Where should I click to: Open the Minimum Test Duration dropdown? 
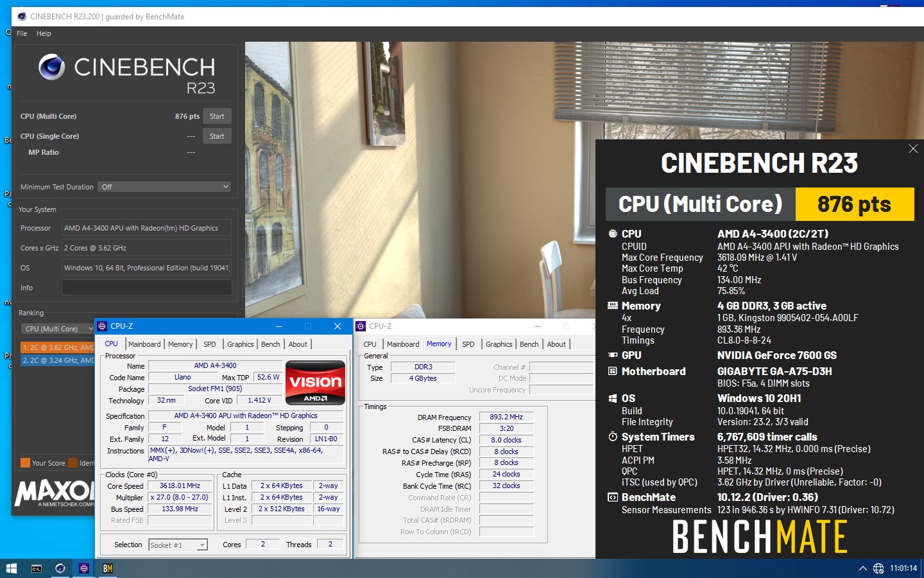tap(164, 187)
